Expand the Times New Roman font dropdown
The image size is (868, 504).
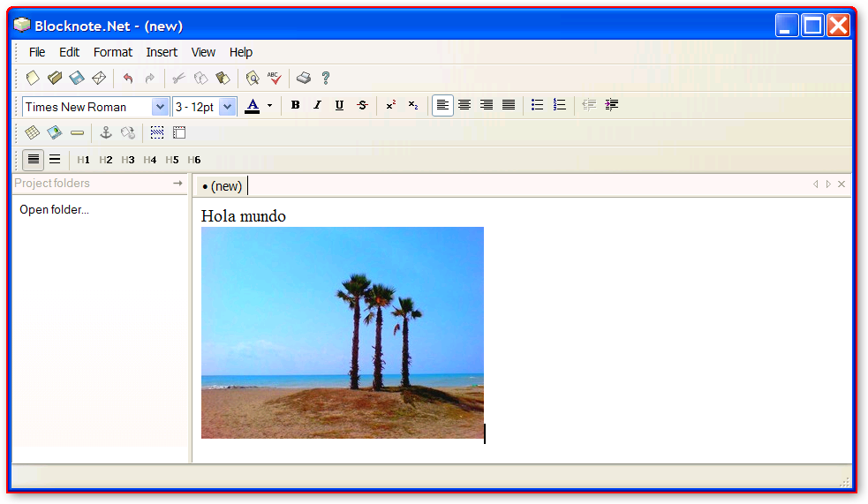coord(160,107)
